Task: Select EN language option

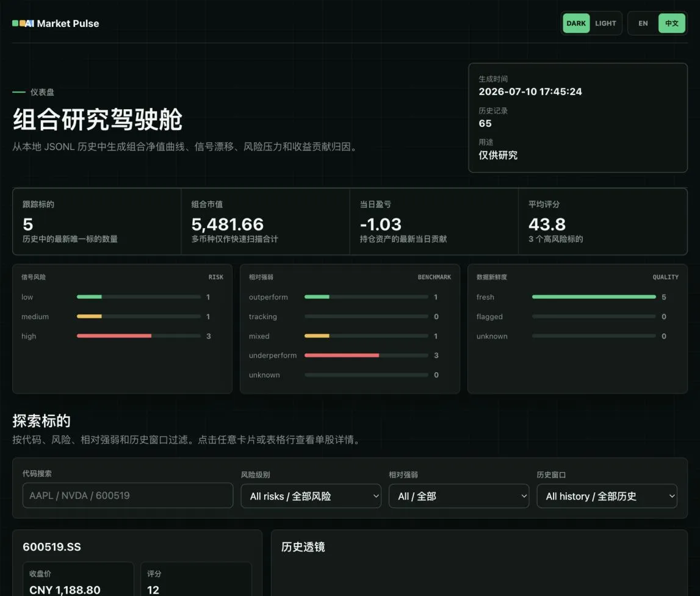Action: (x=643, y=23)
